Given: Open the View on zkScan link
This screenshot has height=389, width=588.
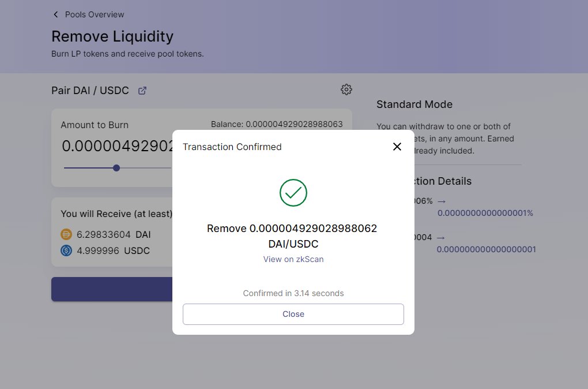Looking at the screenshot, I should pyautogui.click(x=293, y=259).
